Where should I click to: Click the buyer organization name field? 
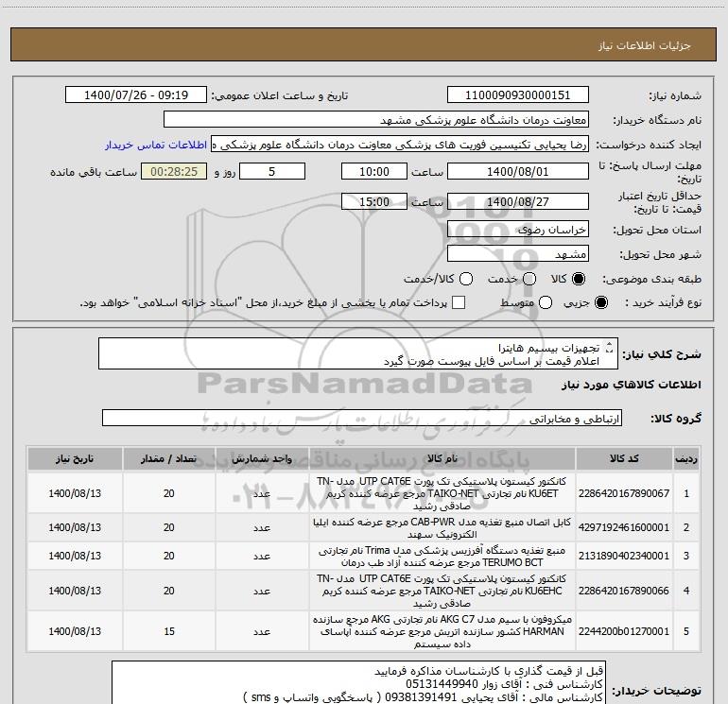click(376, 120)
